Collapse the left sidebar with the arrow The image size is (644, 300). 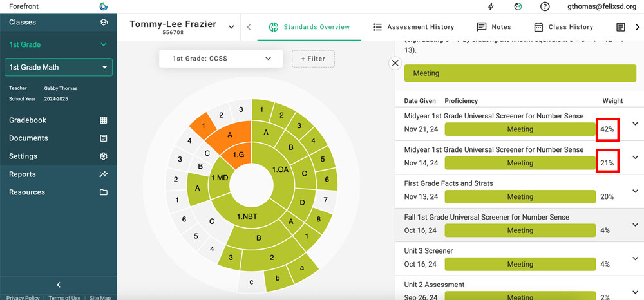[59, 285]
